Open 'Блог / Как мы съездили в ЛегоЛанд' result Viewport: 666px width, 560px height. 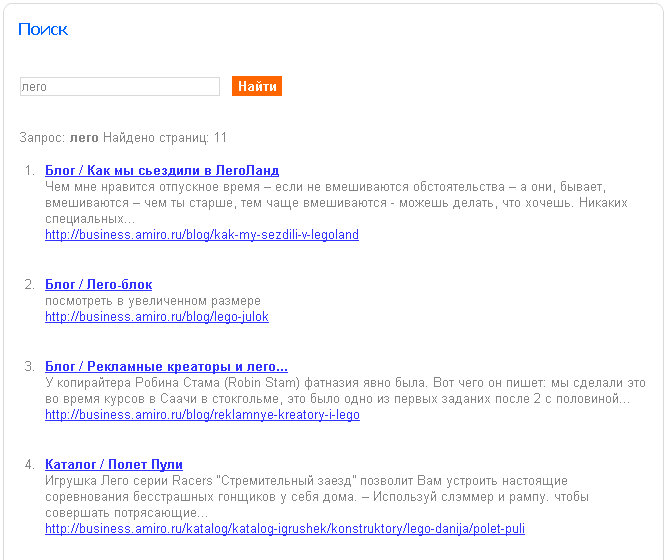click(x=162, y=171)
